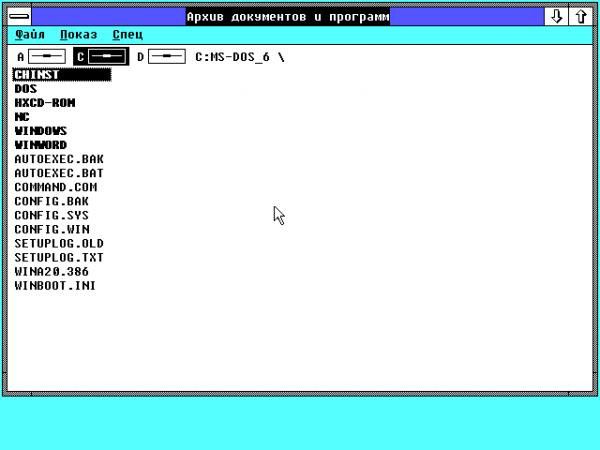Select the DOS directory
The height and width of the screenshot is (450, 600).
click(26, 88)
